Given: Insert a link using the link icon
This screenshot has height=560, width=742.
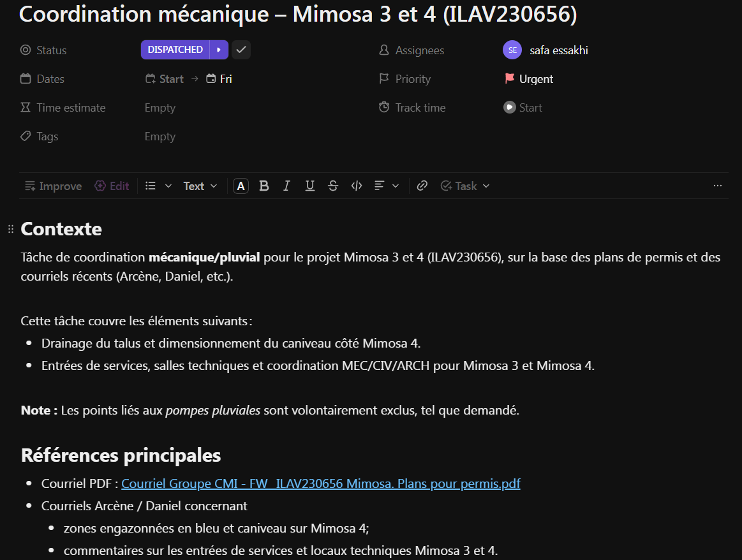Looking at the screenshot, I should pyautogui.click(x=422, y=186).
